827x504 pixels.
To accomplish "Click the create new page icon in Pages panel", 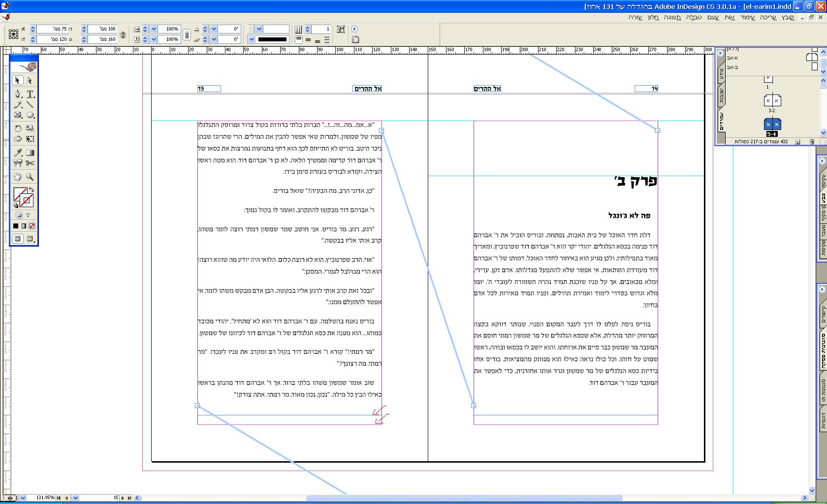I will 797,142.
